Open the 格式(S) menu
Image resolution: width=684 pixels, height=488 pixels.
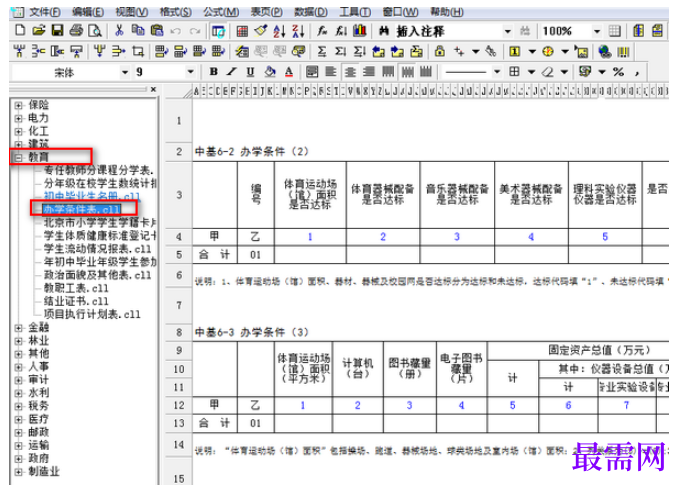pyautogui.click(x=175, y=12)
